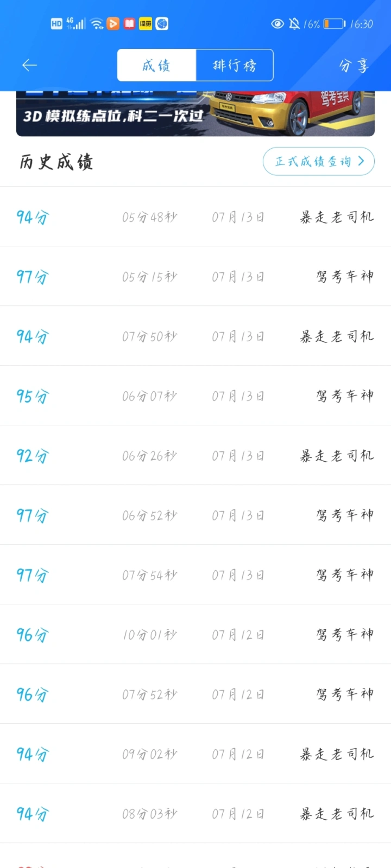Tap the battery icon in status bar
The height and width of the screenshot is (868, 391).
[x=335, y=24]
